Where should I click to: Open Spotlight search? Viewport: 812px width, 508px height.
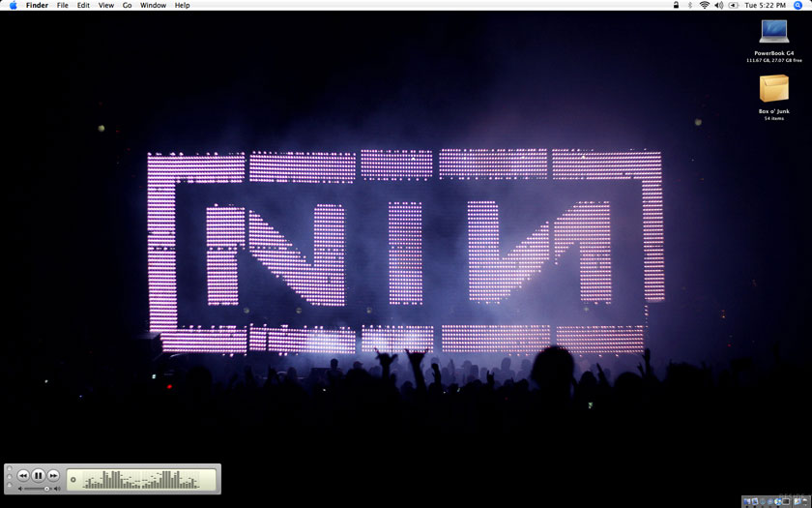798,5
